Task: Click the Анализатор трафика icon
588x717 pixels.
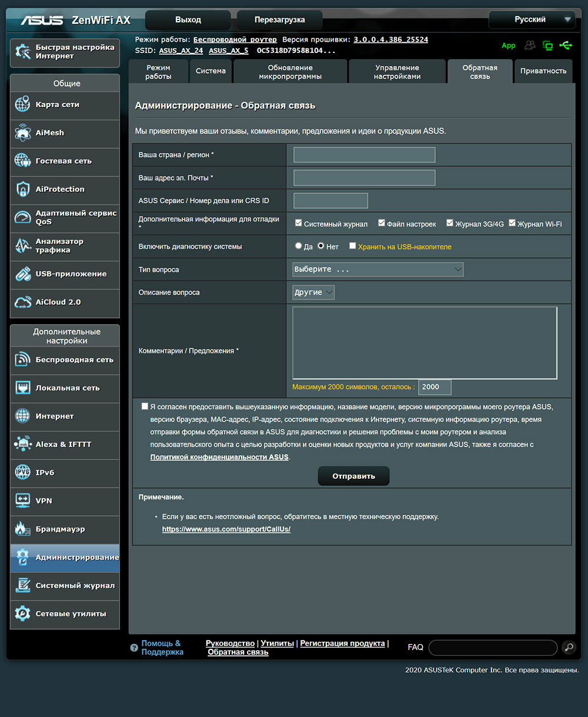Action: [x=22, y=246]
